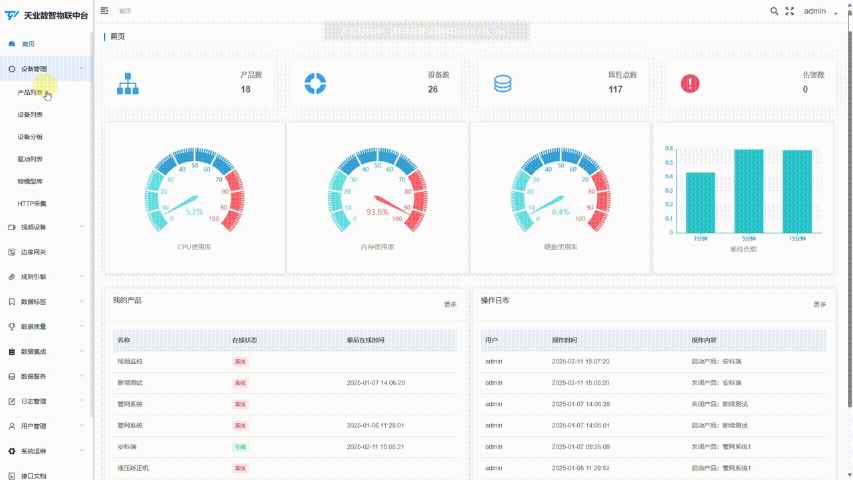
Task: Click the database stack icon for 属性点数
Action: pos(503,83)
